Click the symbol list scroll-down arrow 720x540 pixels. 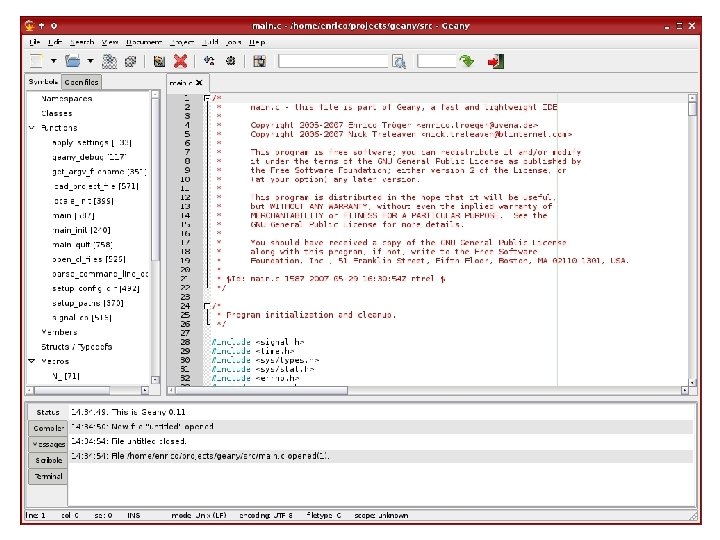pyautogui.click(x=155, y=380)
